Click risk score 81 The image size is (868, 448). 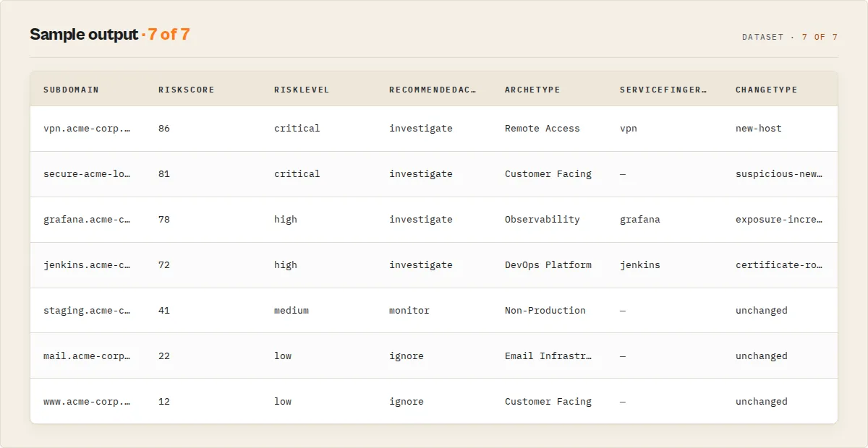164,174
